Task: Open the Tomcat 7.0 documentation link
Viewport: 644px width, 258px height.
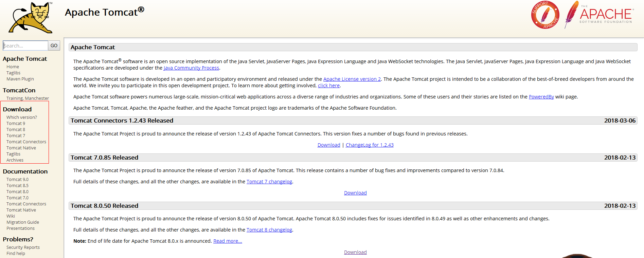Action: coord(17,198)
